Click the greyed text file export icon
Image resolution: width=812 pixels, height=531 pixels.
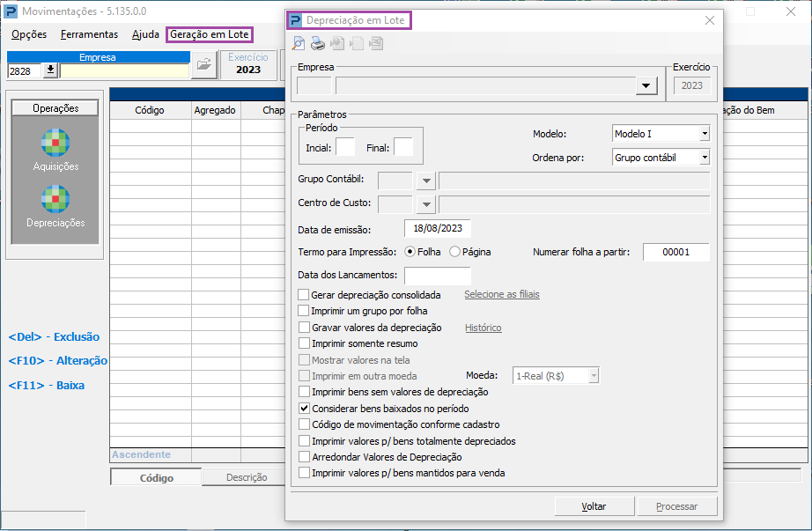point(357,43)
